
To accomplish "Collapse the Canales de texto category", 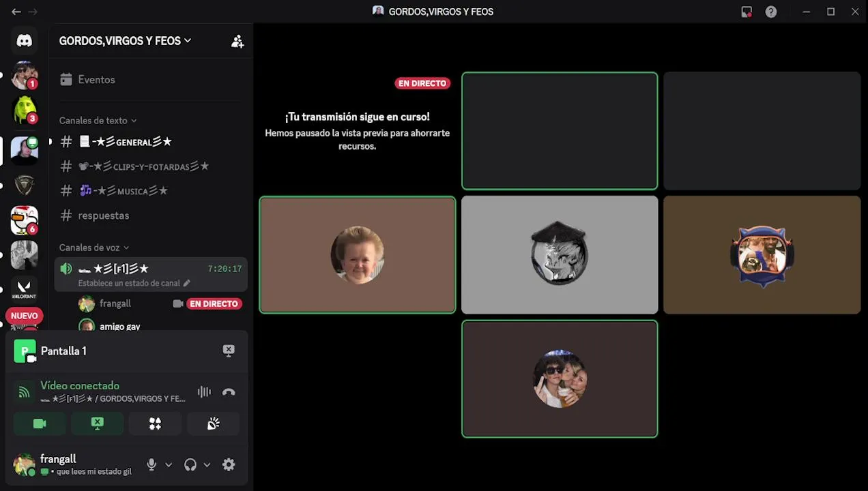I will [98, 121].
